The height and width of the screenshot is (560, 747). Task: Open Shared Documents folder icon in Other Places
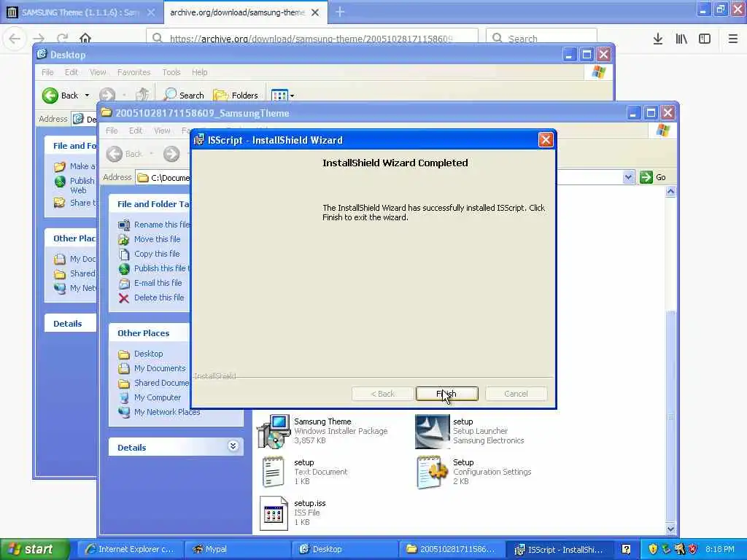point(124,384)
